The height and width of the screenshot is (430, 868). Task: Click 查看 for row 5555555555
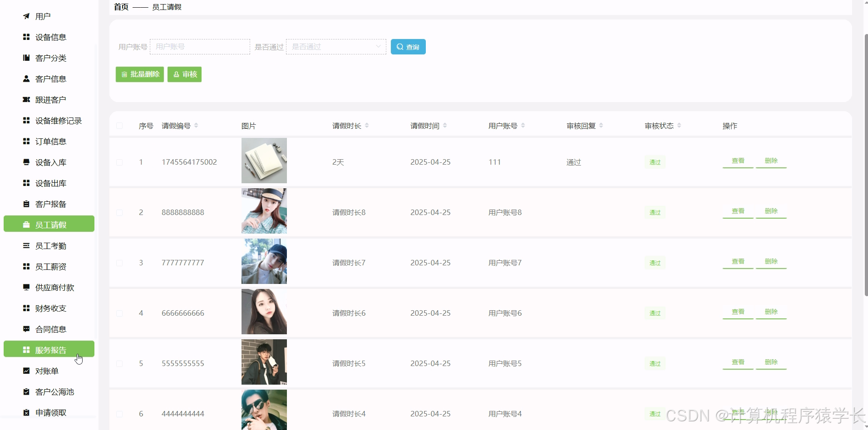click(x=738, y=362)
